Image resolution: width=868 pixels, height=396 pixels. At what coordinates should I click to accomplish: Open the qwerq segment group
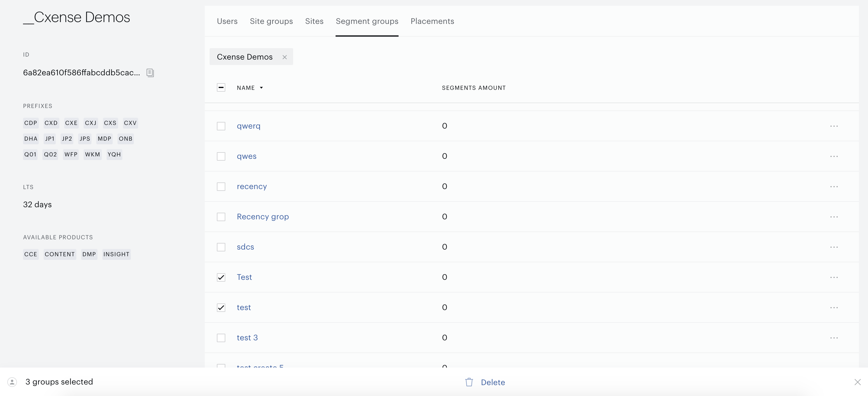pos(249,126)
